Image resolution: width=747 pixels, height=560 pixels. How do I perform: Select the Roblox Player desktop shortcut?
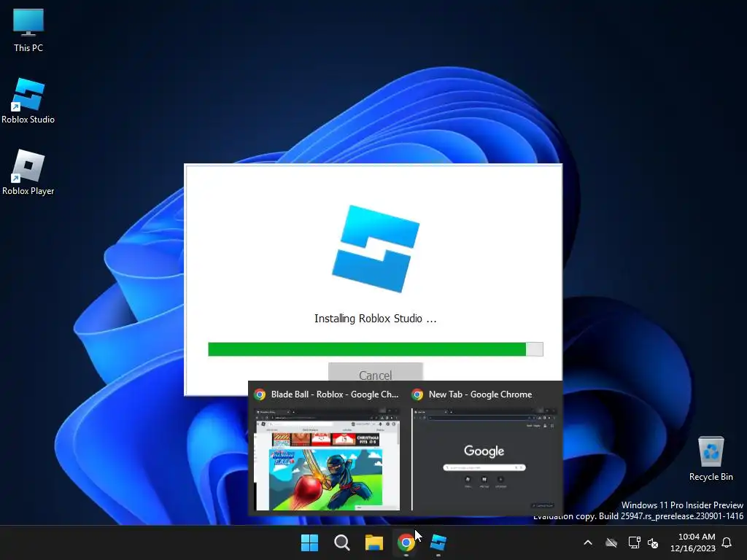tap(28, 172)
